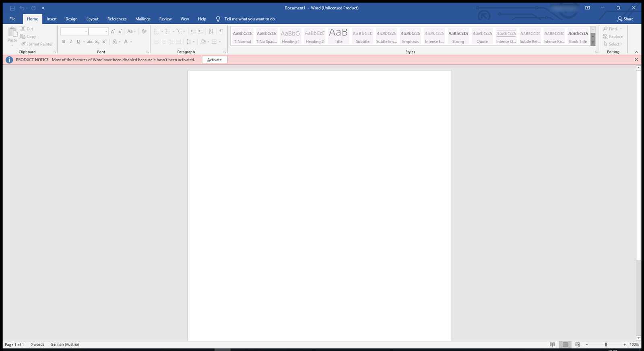Click the Shading paint bucket icon

point(203,42)
